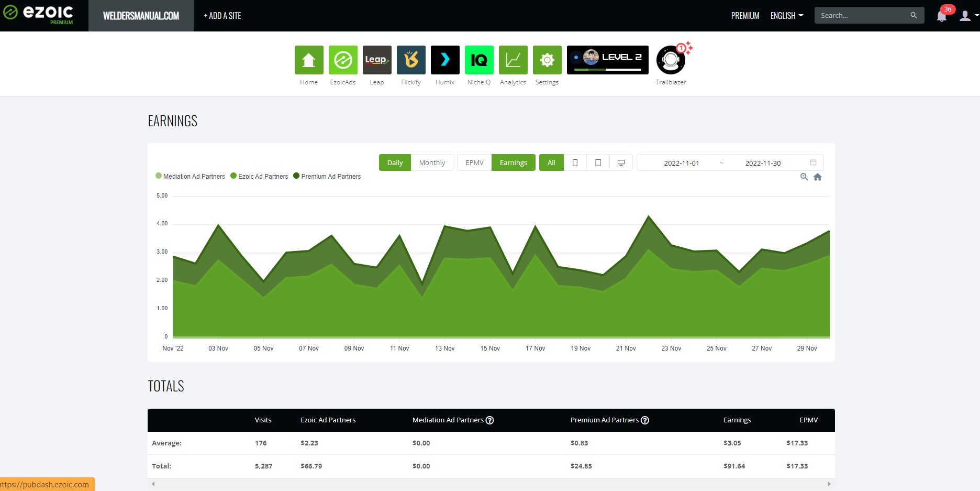Viewport: 980px width, 491px height.
Task: Click the search magnifier icon
Action: tap(914, 15)
